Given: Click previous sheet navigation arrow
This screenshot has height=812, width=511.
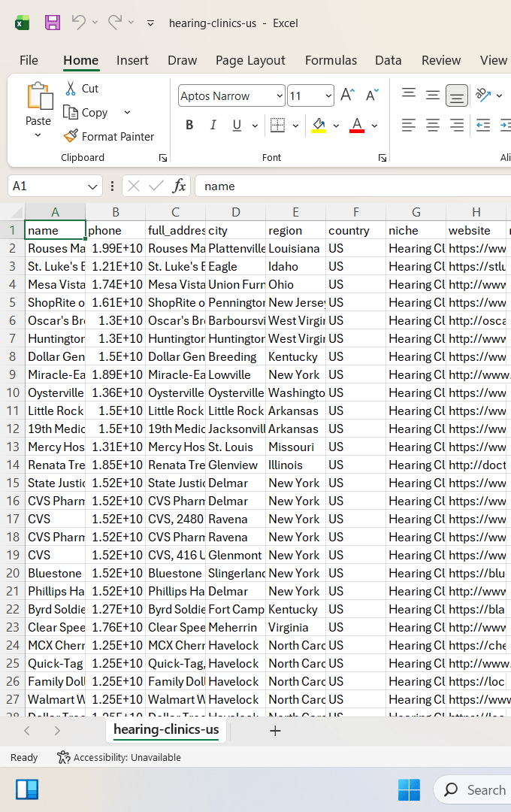Looking at the screenshot, I should pyautogui.click(x=27, y=731).
